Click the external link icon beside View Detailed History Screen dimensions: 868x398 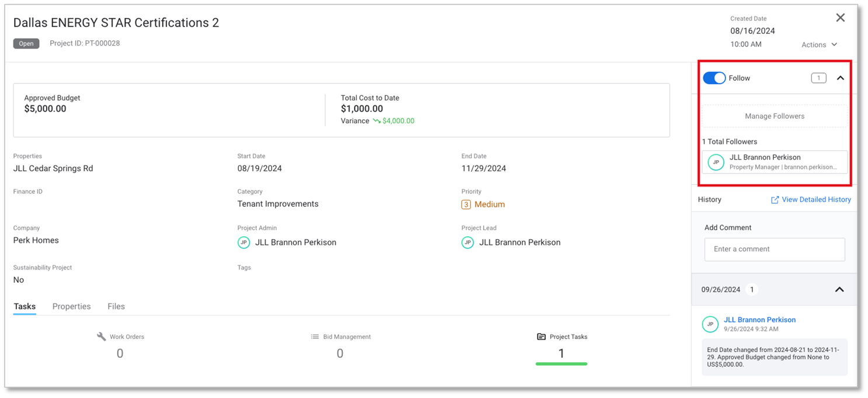(775, 200)
